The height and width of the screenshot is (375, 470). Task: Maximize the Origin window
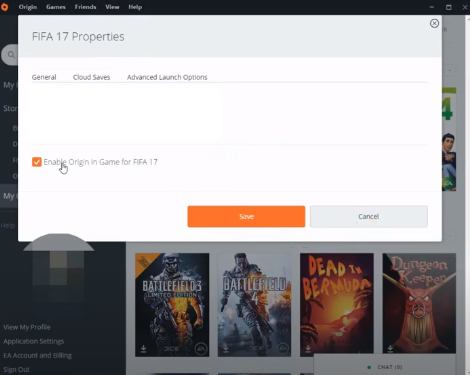[x=449, y=7]
